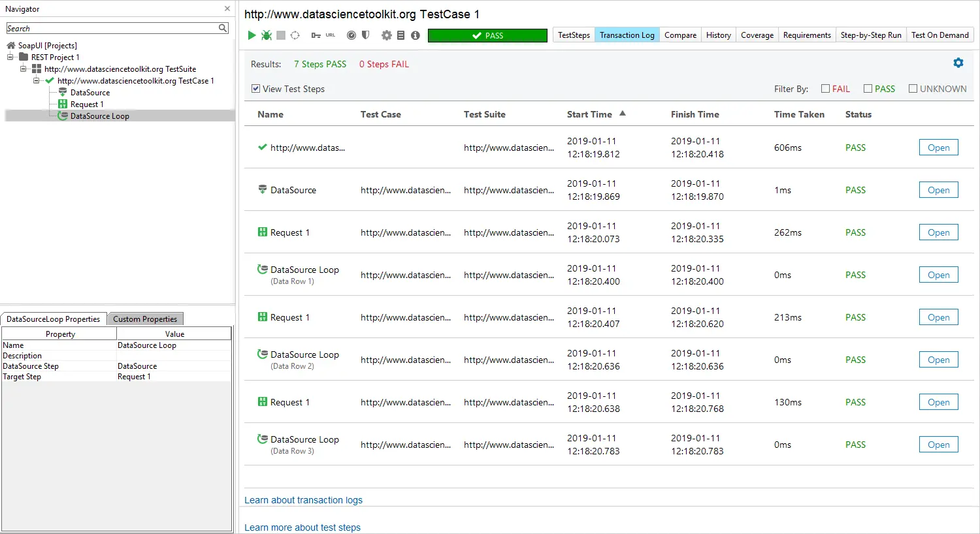Enable the FAIL status filter checkbox
The height and width of the screenshot is (534, 980).
pos(825,88)
